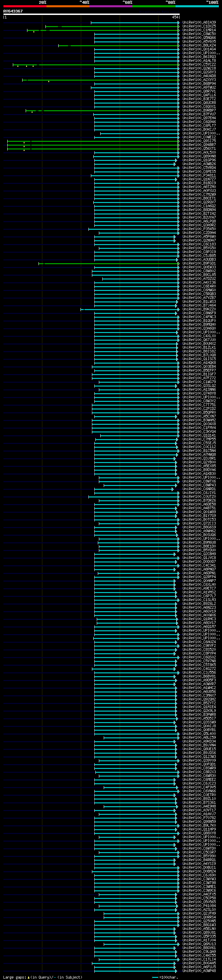Screen dimensions: 222x980
Task: Select hit label UniRef100_Q2JFH9
Action: (x=199, y=913)
